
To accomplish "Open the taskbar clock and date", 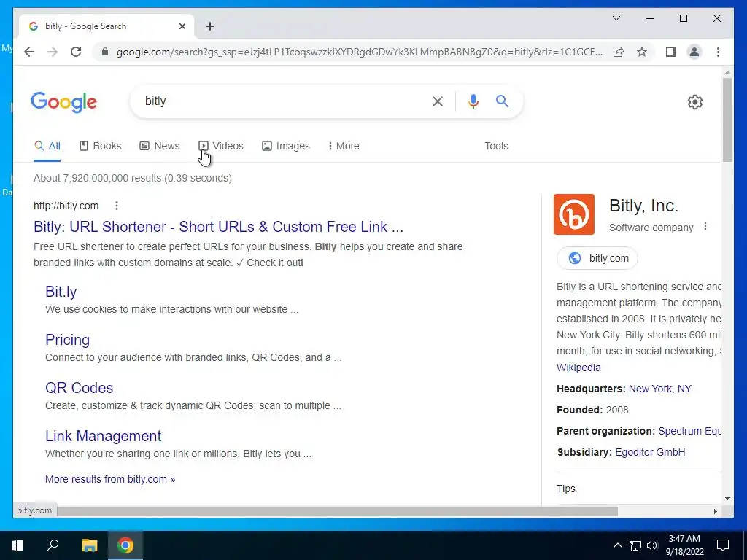I will (684, 545).
